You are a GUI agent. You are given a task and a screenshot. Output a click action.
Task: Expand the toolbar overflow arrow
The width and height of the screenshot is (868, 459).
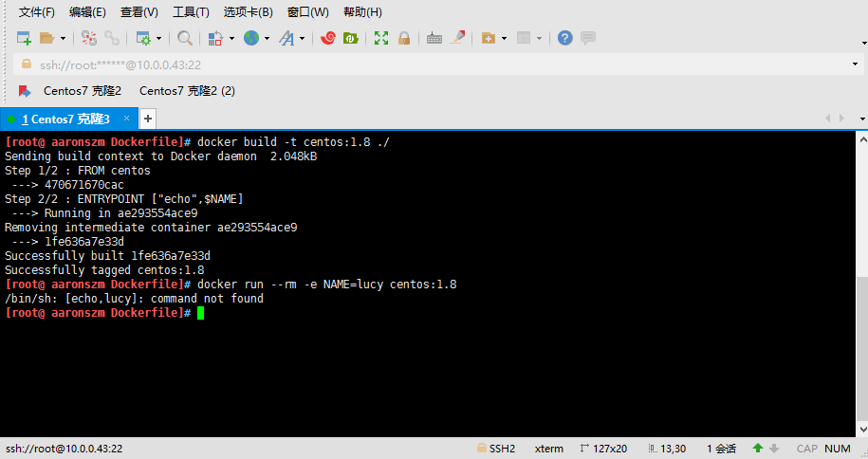pos(864,44)
